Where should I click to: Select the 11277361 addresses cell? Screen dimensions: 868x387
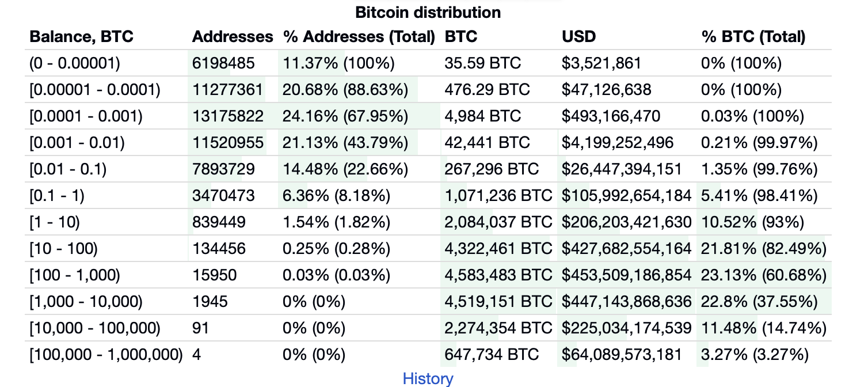coord(227,90)
